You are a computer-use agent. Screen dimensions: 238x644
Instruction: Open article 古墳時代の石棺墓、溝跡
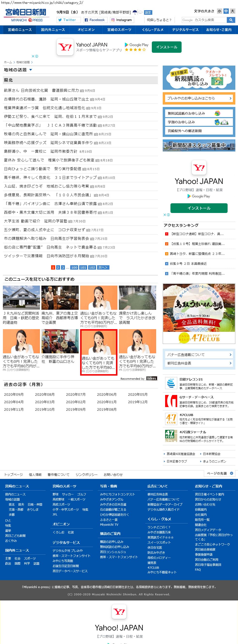coord(46,99)
